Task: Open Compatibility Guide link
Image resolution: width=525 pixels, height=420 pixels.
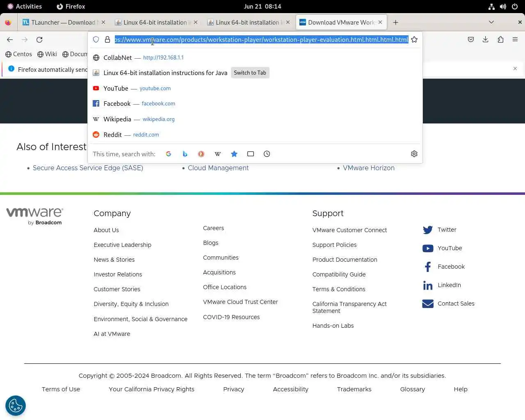Action: pyautogui.click(x=339, y=274)
